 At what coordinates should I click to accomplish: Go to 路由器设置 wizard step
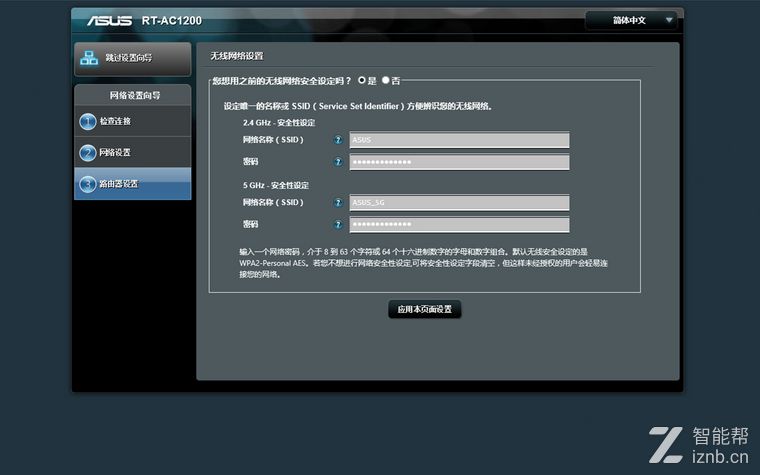[x=133, y=184]
